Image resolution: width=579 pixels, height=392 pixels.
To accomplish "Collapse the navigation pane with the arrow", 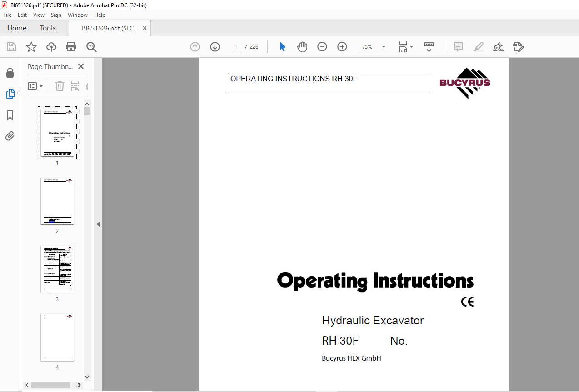I will (x=98, y=224).
